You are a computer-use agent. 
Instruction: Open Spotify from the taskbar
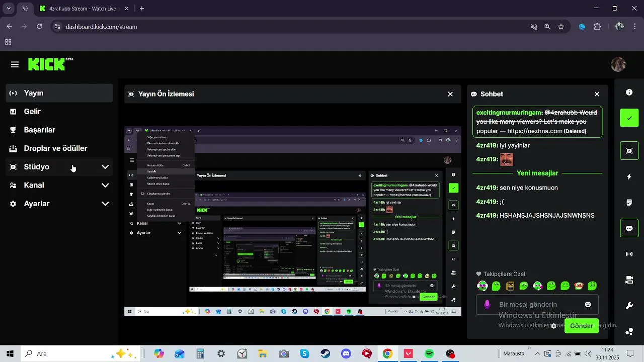[429, 353]
